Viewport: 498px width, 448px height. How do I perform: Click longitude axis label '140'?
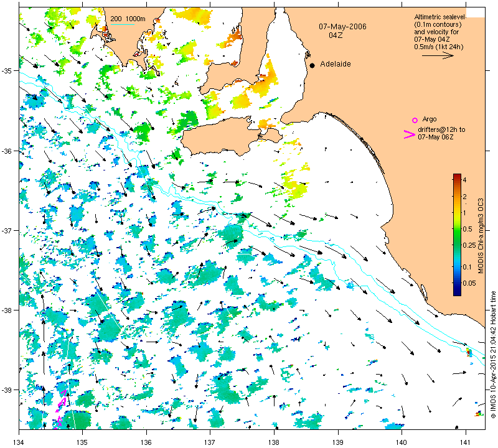tap(402, 442)
